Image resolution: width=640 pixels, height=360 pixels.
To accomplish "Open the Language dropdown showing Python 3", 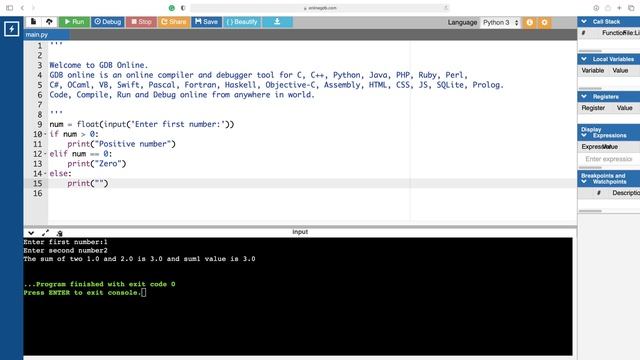I will tap(500, 22).
